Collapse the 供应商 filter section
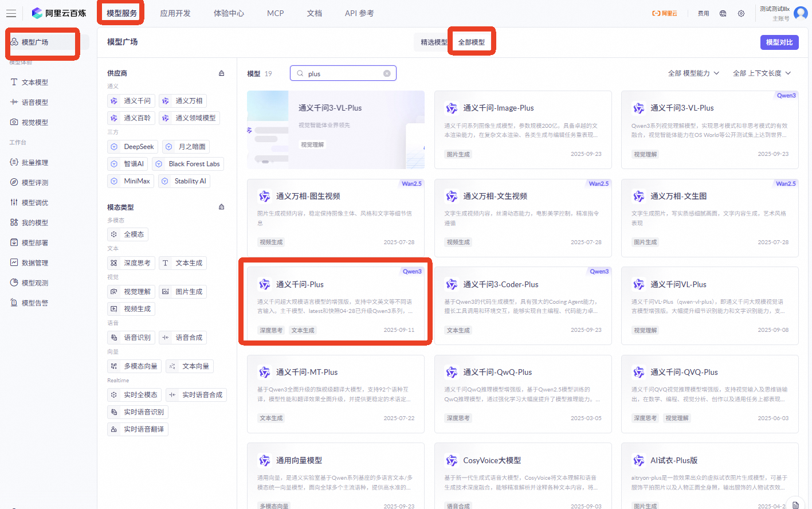This screenshot has width=812, height=509. (222, 73)
